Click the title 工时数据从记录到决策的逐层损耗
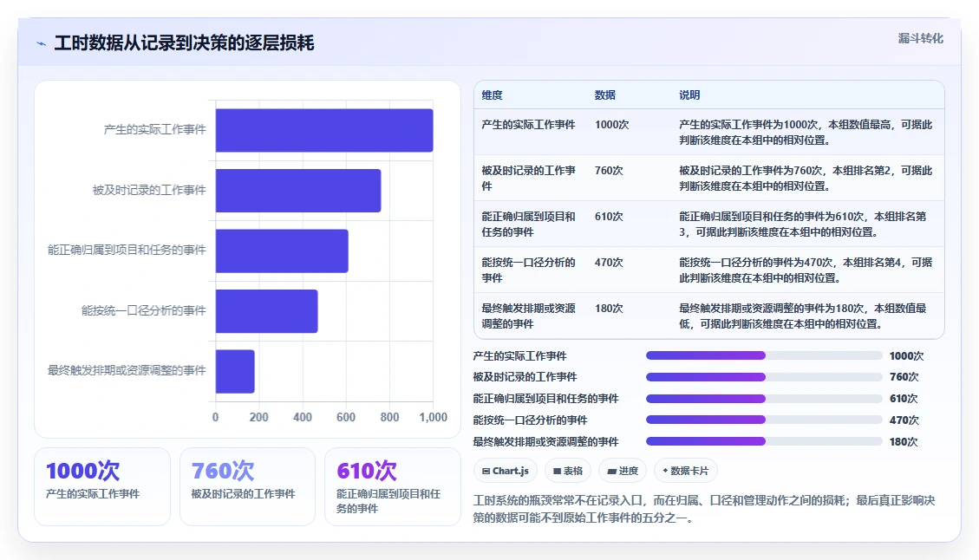Viewport: 979px width, 560px height. (x=184, y=43)
